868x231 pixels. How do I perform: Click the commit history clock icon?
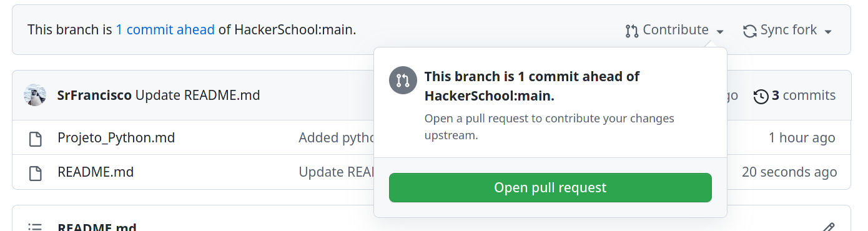pos(761,96)
